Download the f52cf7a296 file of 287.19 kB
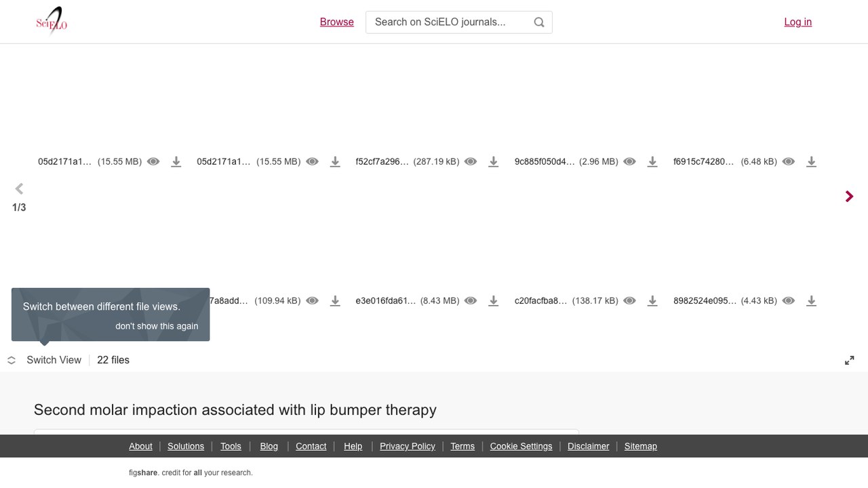 coord(494,162)
